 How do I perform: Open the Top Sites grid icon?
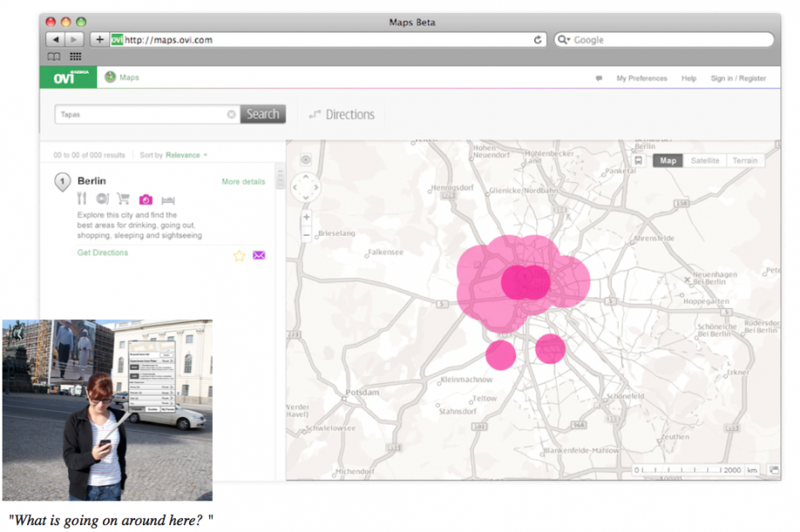click(76, 57)
